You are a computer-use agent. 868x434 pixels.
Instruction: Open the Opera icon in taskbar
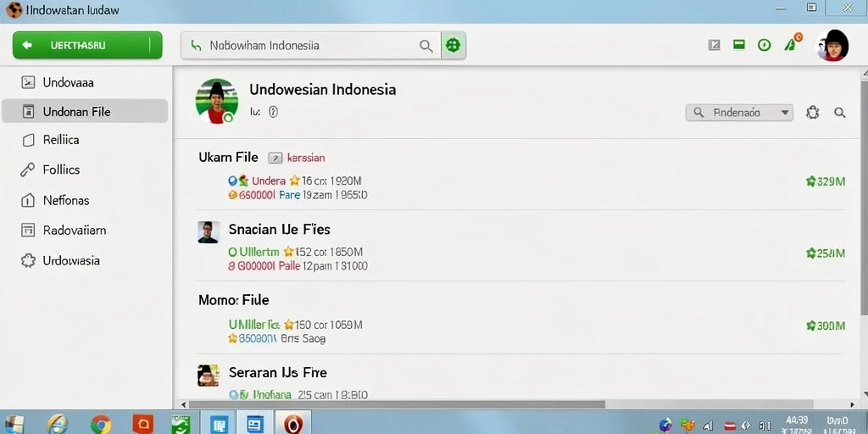293,424
